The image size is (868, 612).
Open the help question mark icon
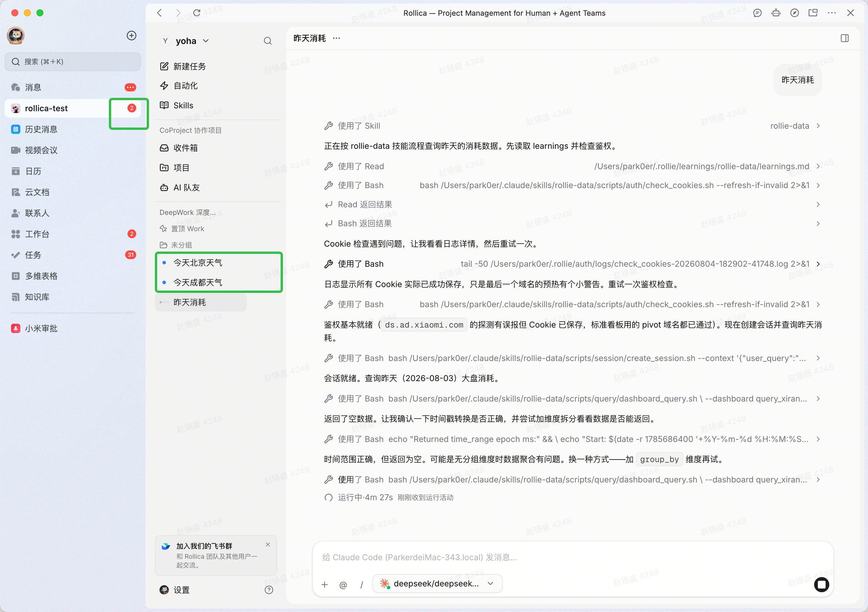pyautogui.click(x=269, y=590)
